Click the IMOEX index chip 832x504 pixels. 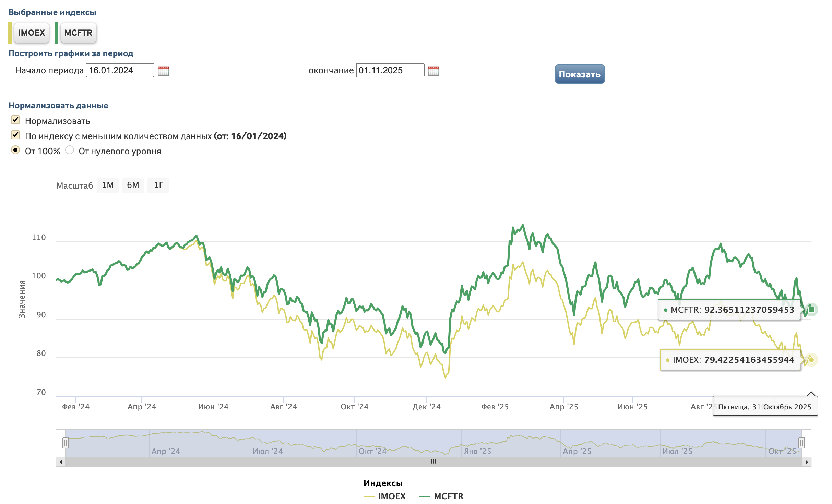[x=32, y=33]
